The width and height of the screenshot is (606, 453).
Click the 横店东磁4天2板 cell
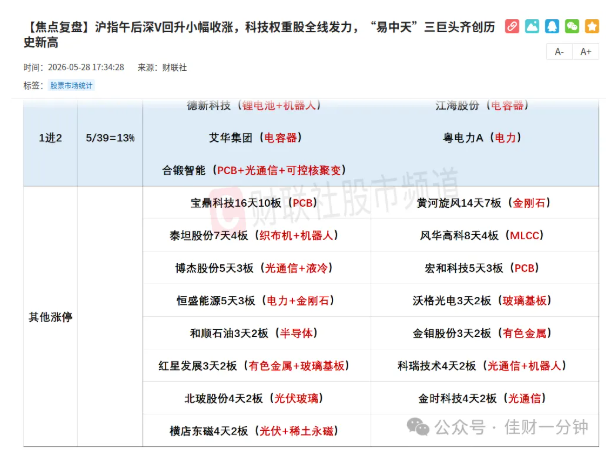click(x=257, y=431)
